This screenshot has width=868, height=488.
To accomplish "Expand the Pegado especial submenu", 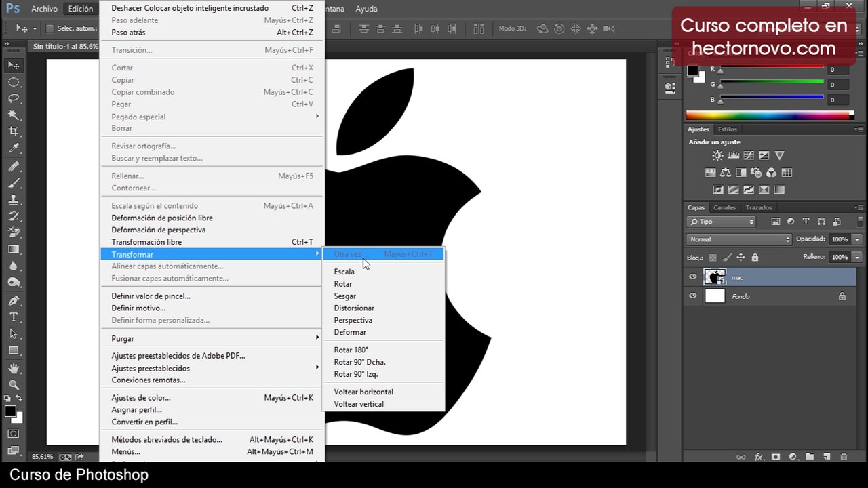I will [x=213, y=117].
